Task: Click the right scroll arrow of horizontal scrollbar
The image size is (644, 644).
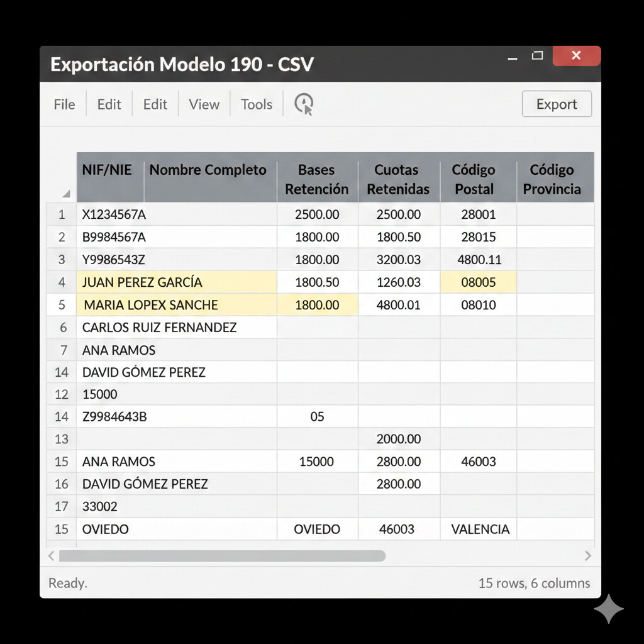Action: (x=588, y=556)
